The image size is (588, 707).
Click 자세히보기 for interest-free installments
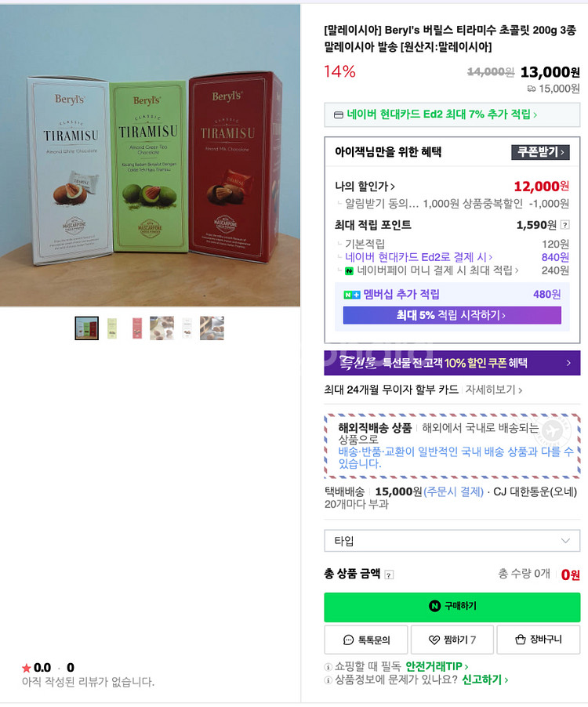point(494,390)
